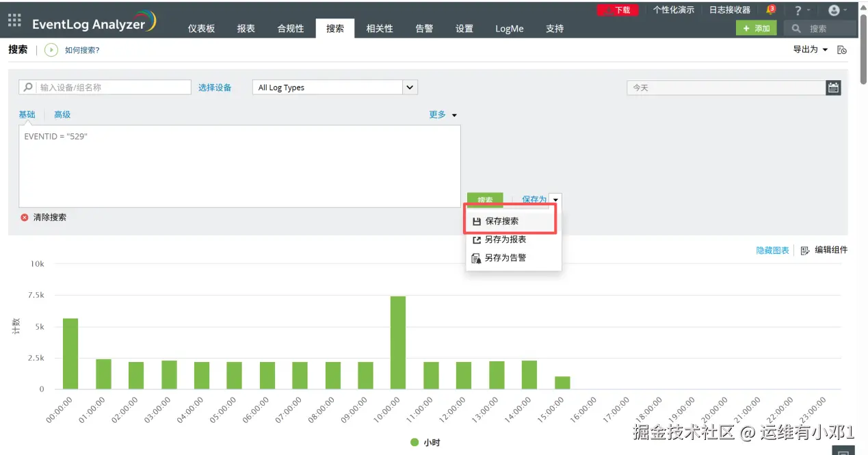Toggle the 小时 hour legend marker
Screen dimensions: 868x455
tap(415, 443)
